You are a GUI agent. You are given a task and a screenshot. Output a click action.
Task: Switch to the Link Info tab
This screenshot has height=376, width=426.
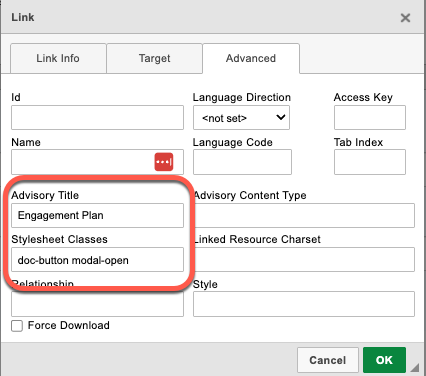tap(58, 58)
